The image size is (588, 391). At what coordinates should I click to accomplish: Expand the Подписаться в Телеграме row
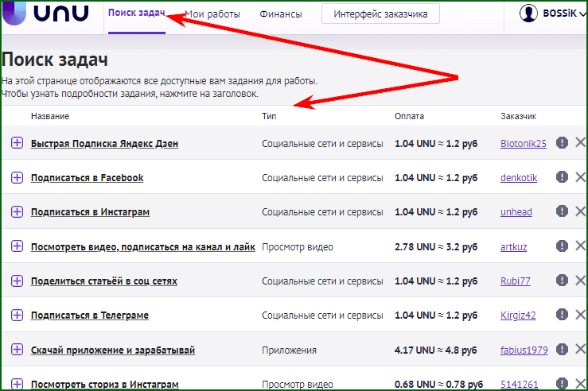click(17, 315)
